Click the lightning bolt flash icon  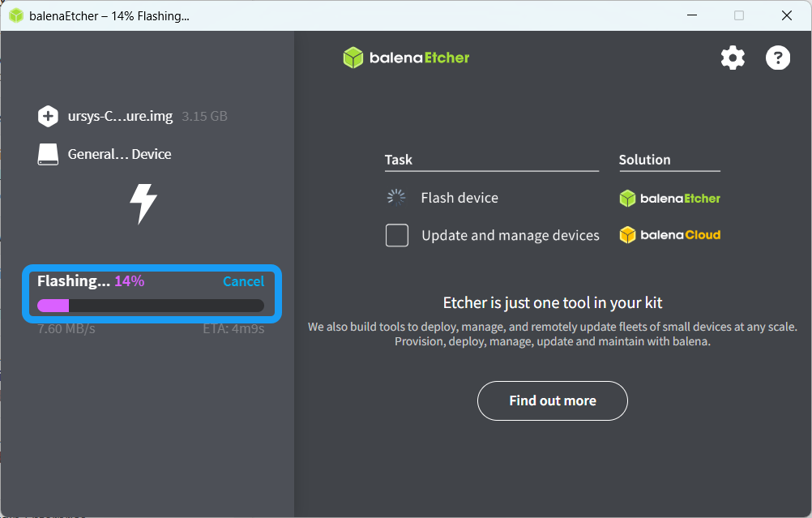pyautogui.click(x=143, y=203)
